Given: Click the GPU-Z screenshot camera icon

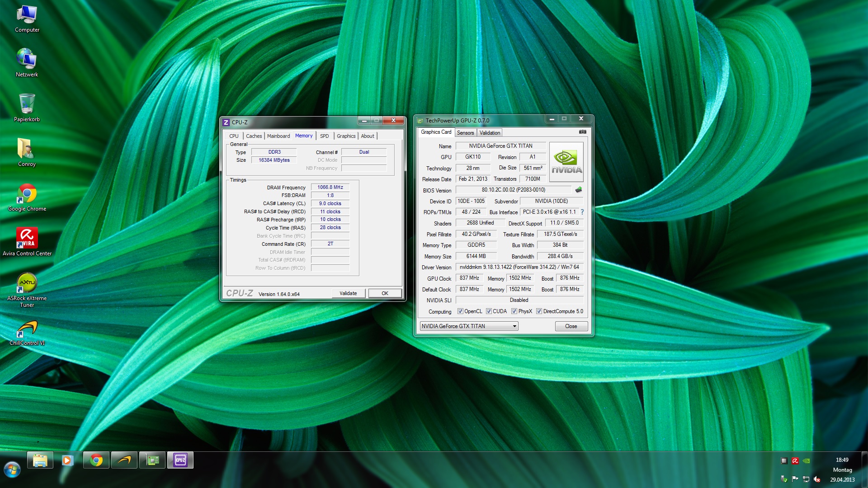Looking at the screenshot, I should [x=582, y=132].
